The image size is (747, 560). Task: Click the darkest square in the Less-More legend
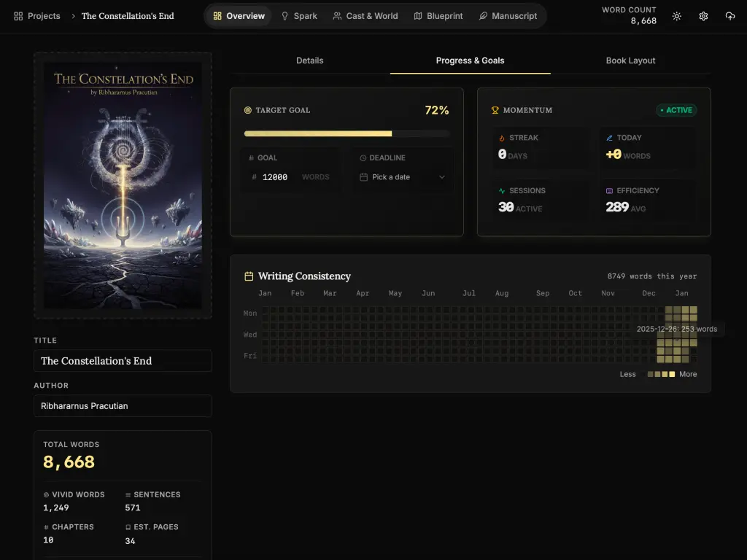(651, 374)
